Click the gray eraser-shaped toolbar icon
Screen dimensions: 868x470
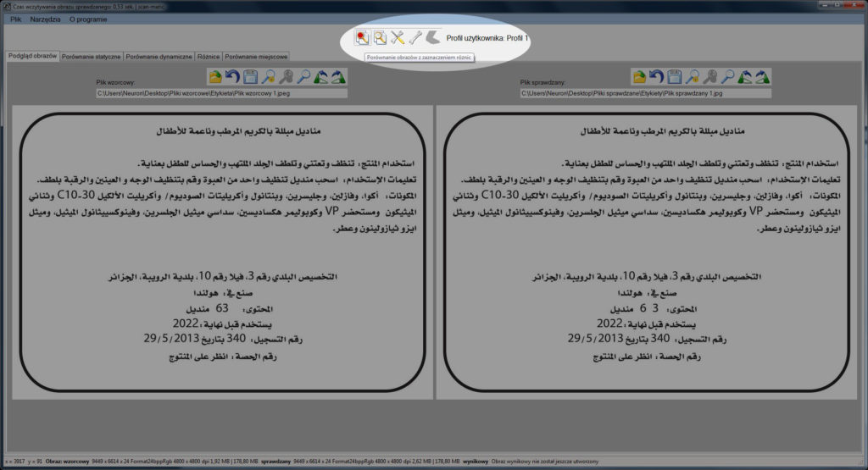433,37
